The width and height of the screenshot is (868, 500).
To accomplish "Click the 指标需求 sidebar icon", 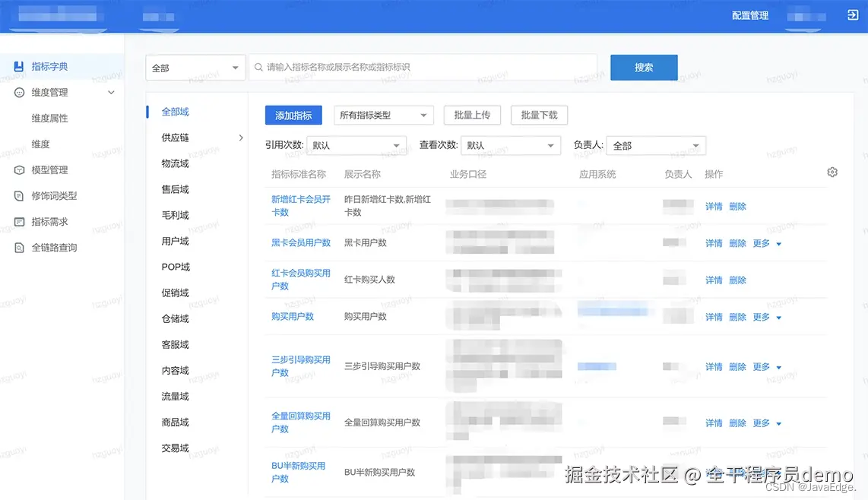I will [19, 222].
